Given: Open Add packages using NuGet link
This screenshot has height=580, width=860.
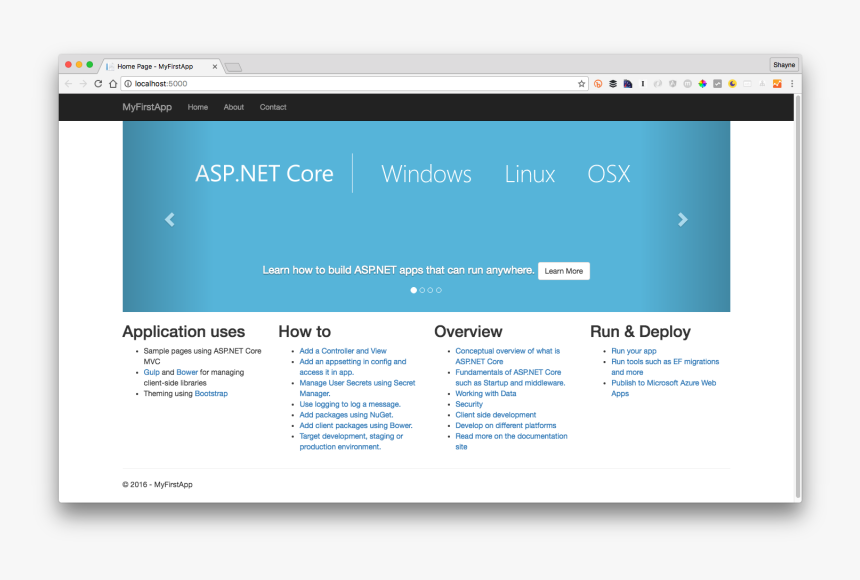Looking at the screenshot, I should coord(346,415).
